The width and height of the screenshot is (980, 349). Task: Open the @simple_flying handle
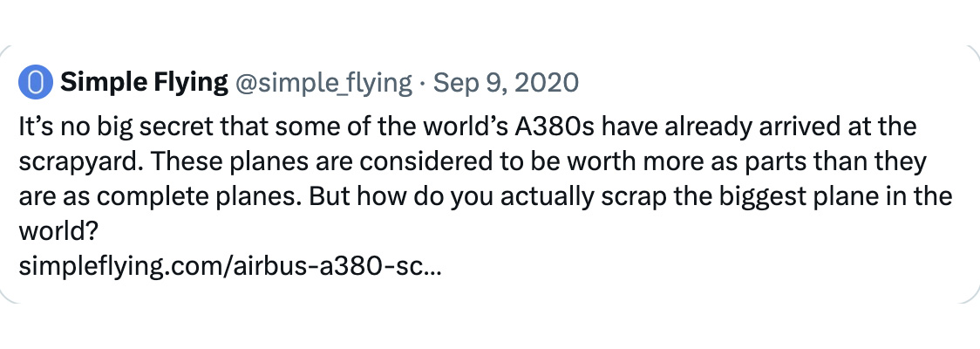(x=323, y=83)
